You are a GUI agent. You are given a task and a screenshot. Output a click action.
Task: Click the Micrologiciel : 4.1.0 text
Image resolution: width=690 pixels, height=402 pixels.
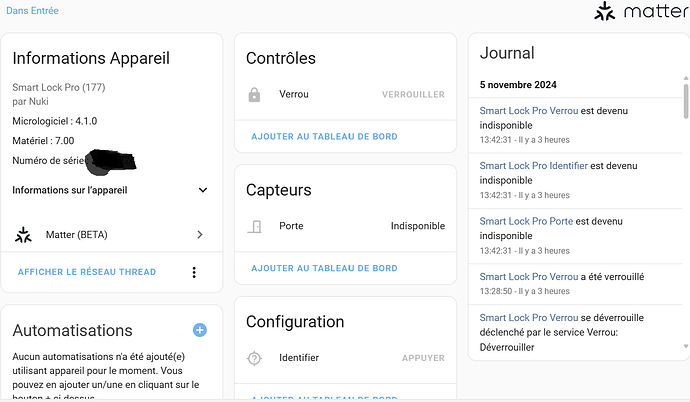pyautogui.click(x=55, y=121)
